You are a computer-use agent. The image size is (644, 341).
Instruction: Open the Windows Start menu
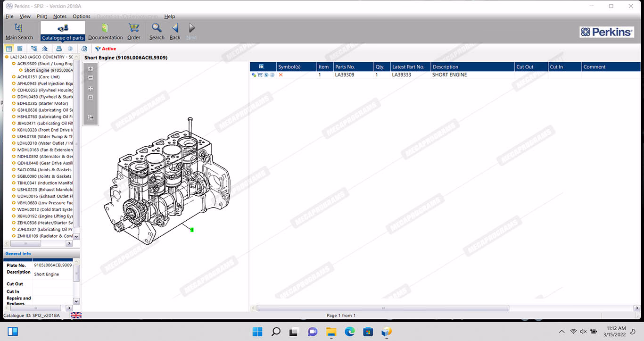[x=257, y=332]
